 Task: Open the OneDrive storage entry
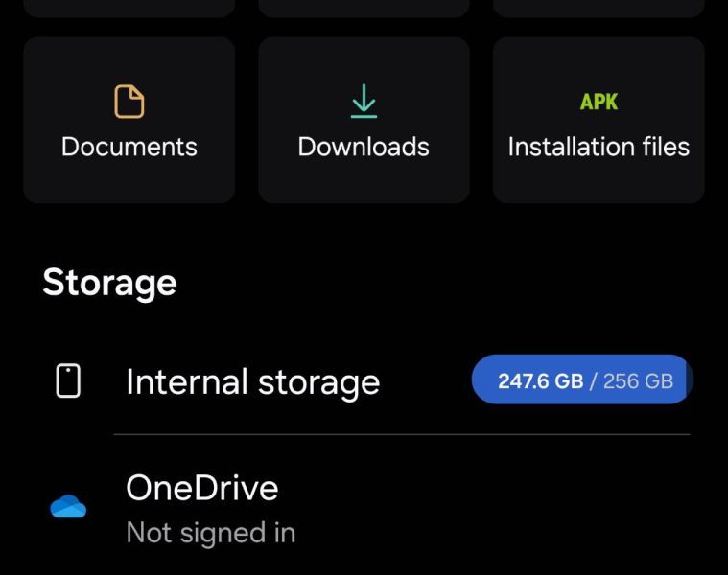364,508
